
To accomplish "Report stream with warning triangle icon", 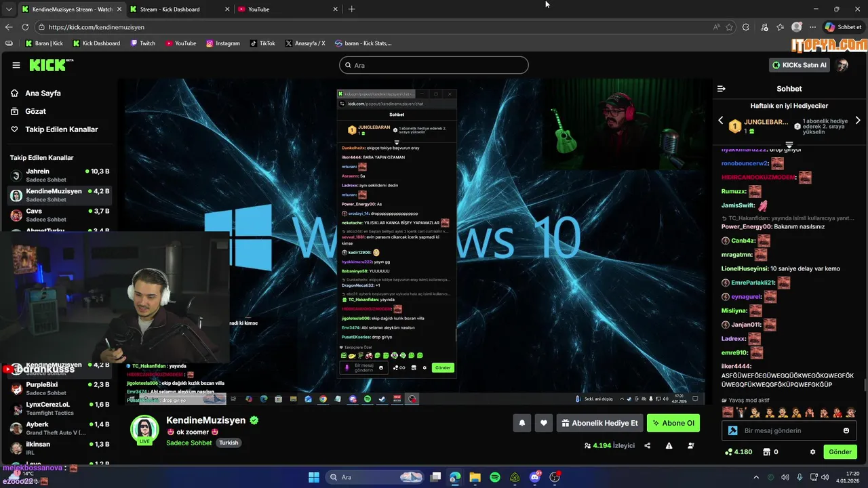I will (669, 445).
